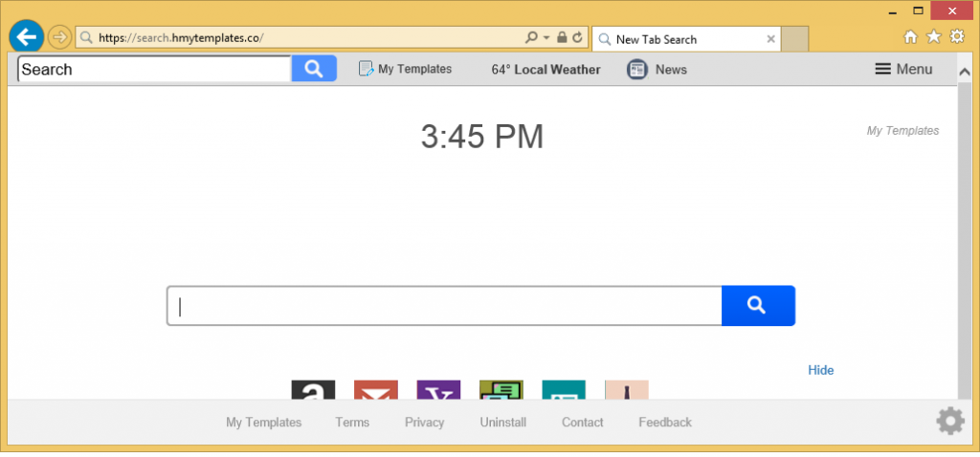This screenshot has height=457, width=980.
Task: Open the News toolbar icon
Action: point(638,69)
